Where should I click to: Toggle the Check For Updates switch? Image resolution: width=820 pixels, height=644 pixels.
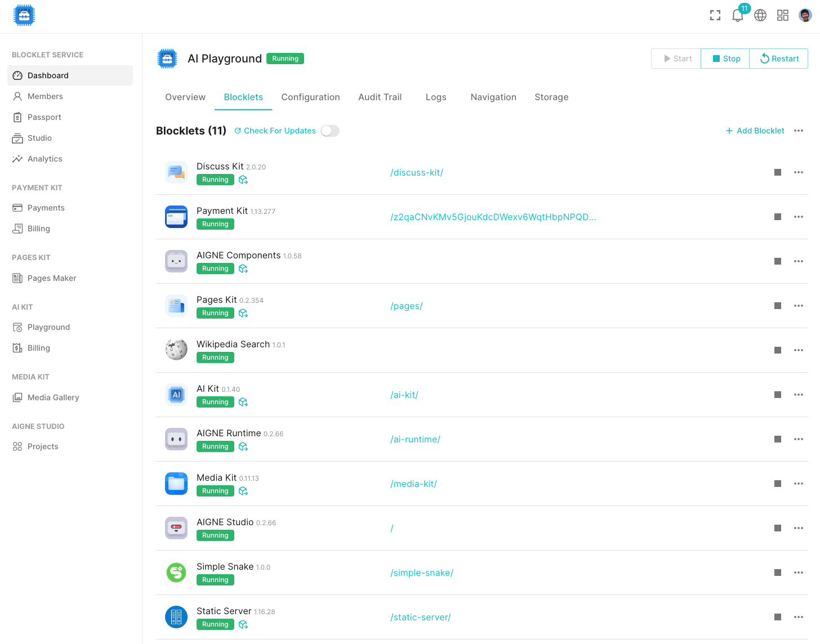coord(330,131)
